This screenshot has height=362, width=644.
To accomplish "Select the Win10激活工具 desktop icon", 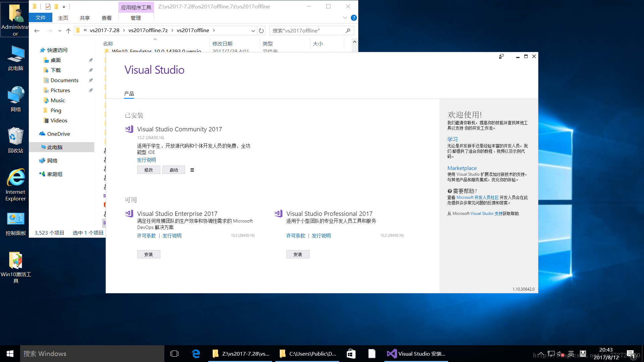I will click(x=15, y=267).
